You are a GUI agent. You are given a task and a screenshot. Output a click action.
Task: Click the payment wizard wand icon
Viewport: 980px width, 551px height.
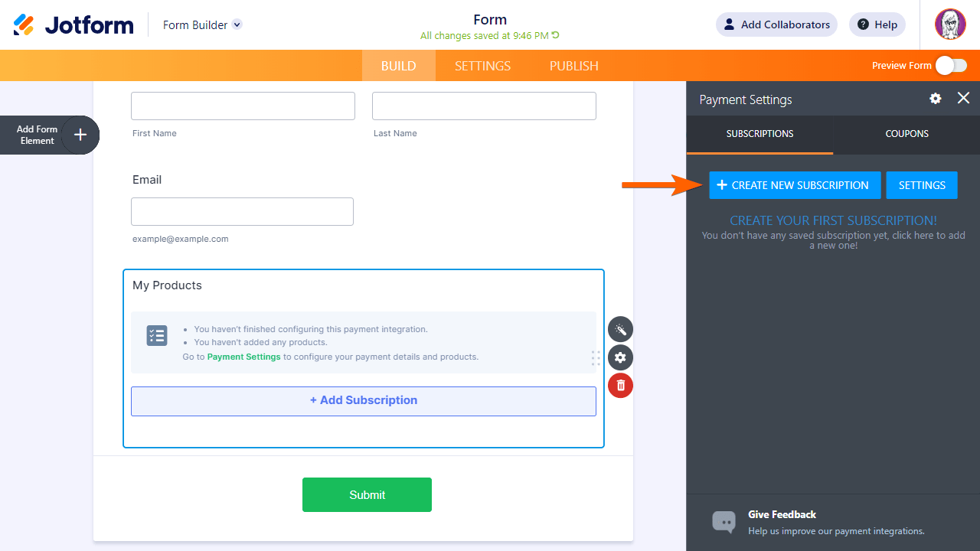620,330
